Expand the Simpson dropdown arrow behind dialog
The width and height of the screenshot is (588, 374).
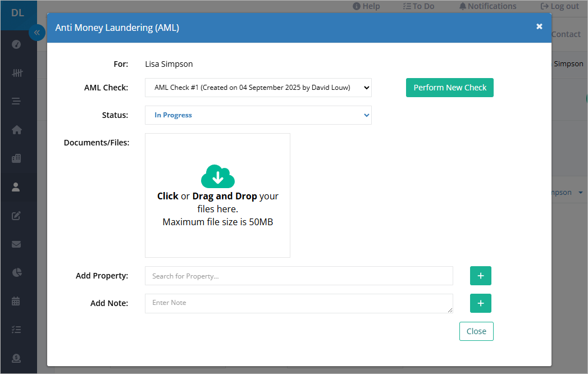click(x=581, y=193)
